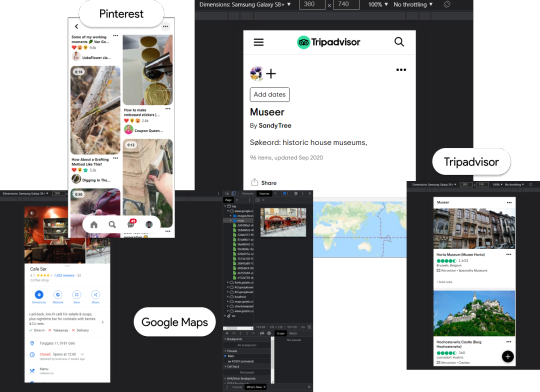
Task: Edit device width field showing 360
Action: 312,4
